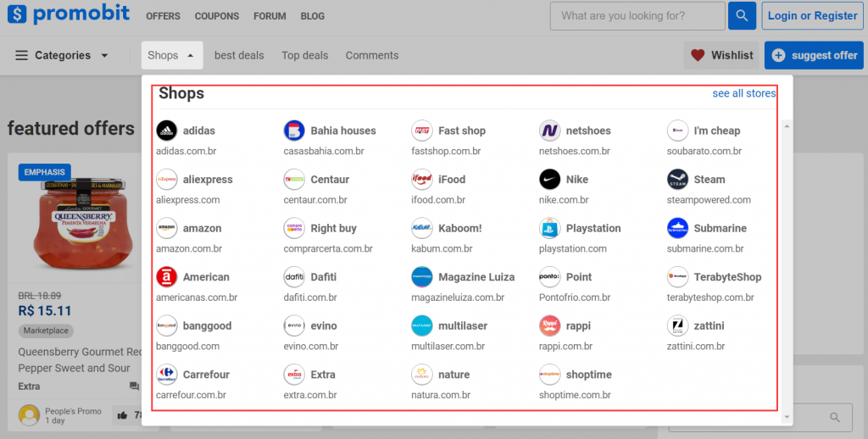This screenshot has width=868, height=439.
Task: Click the offer comments bubble icon
Action: pos(134,386)
